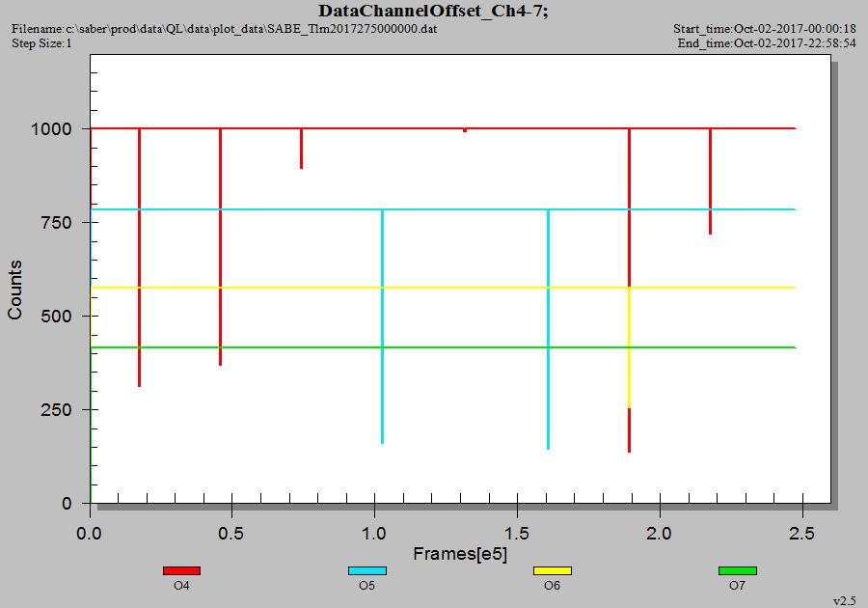
Task: Click the green O7 legend swatch
Action: 738,570
